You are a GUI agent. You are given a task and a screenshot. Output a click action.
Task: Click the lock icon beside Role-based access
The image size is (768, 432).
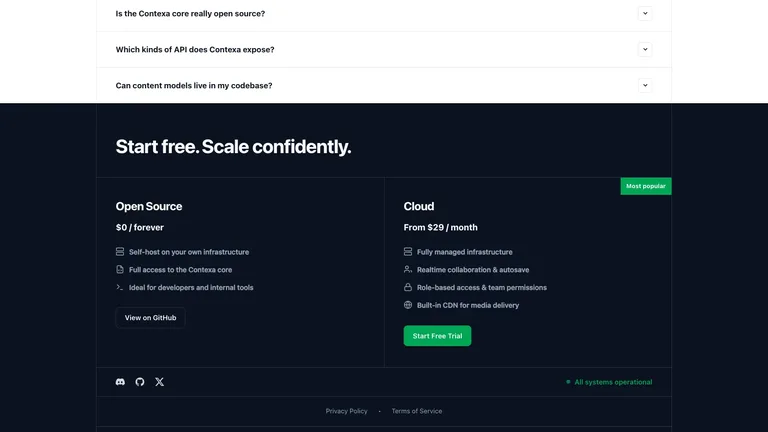(408, 287)
